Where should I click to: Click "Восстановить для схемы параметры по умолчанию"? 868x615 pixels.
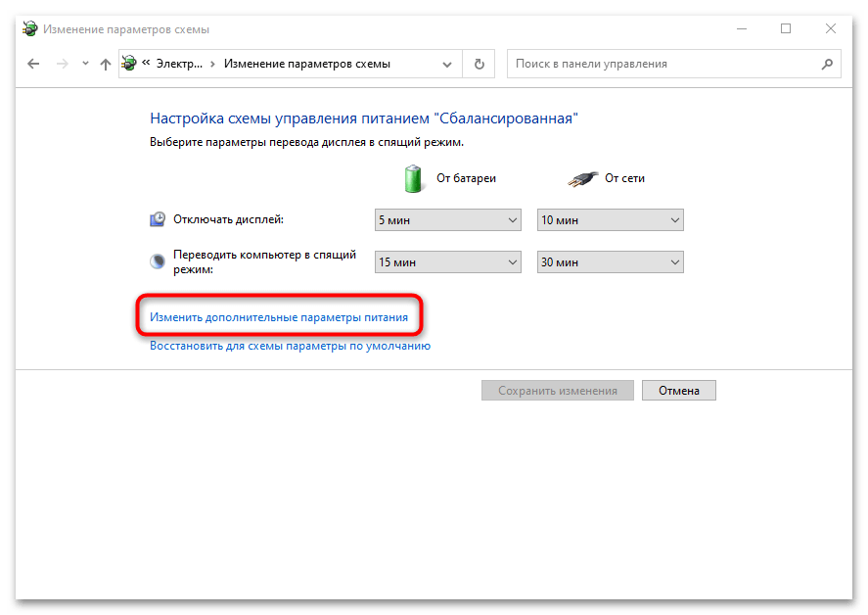(x=290, y=346)
